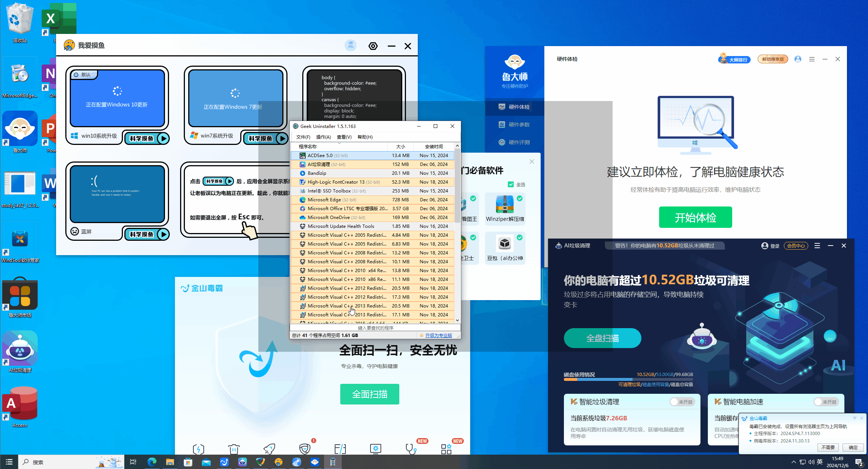This screenshot has width=868, height=469.
Task: Close the 必备软件 popup
Action: (532, 161)
